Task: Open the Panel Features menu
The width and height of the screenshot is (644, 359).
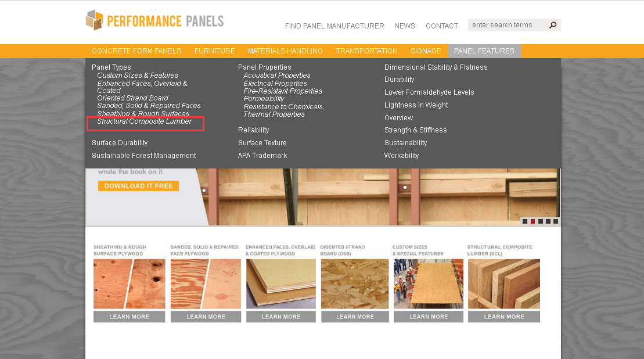Action: tap(484, 51)
